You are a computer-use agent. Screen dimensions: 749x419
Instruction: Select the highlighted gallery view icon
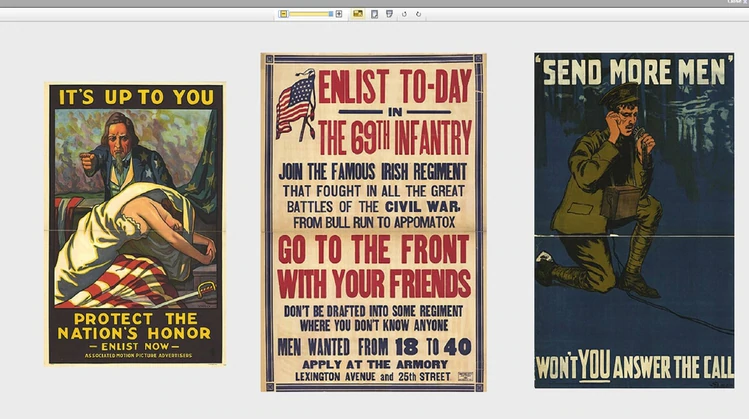pos(357,14)
